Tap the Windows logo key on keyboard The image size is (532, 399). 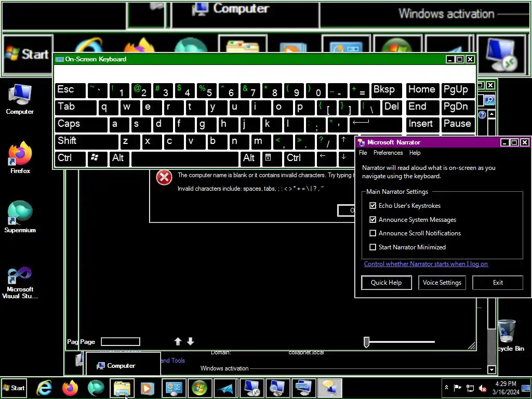pyautogui.click(x=97, y=158)
